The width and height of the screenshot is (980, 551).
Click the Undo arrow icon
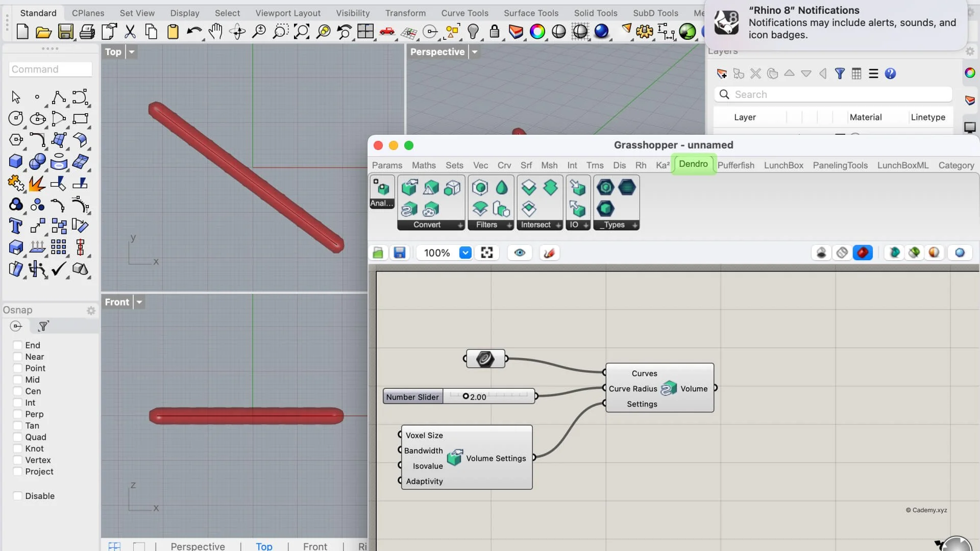coord(193,32)
